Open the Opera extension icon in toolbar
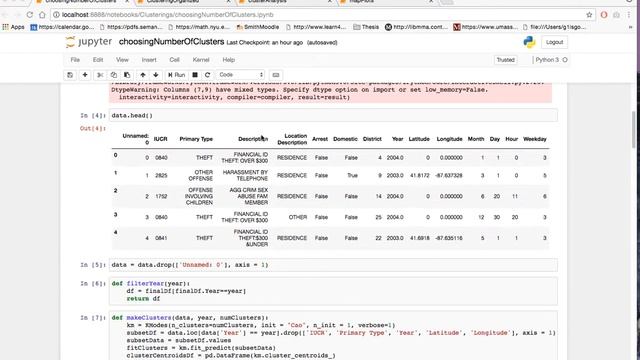Image resolution: width=640 pixels, height=360 pixels. [604, 15]
